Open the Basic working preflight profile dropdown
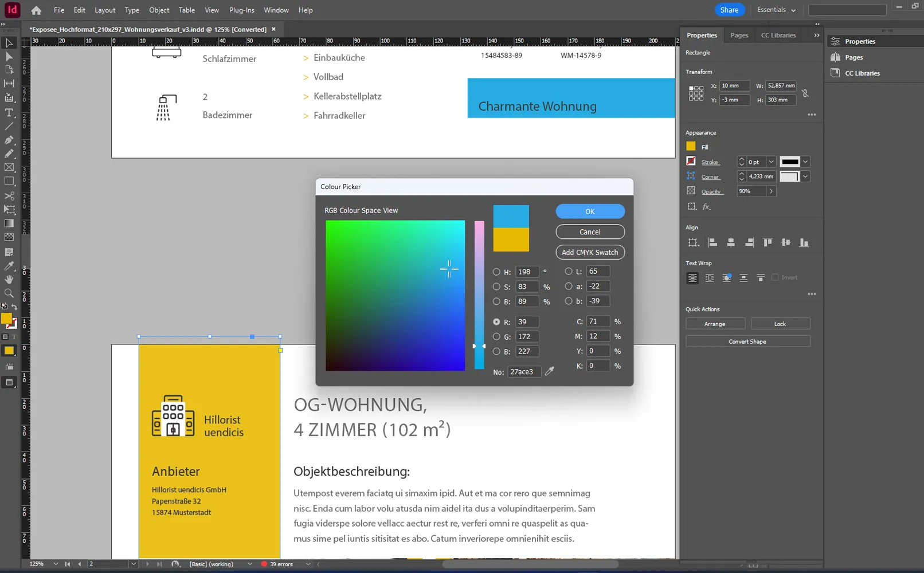The image size is (924, 573). click(250, 564)
